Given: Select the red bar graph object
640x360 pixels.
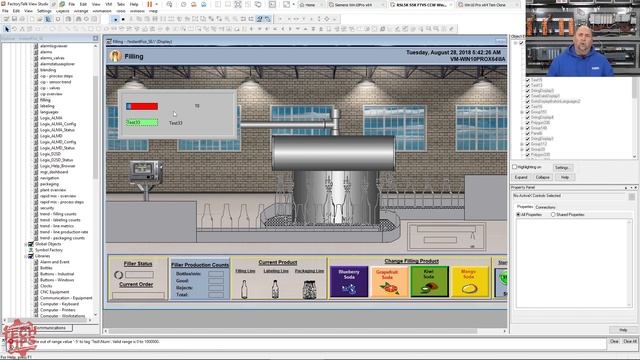Looking at the screenshot, I should (142, 107).
